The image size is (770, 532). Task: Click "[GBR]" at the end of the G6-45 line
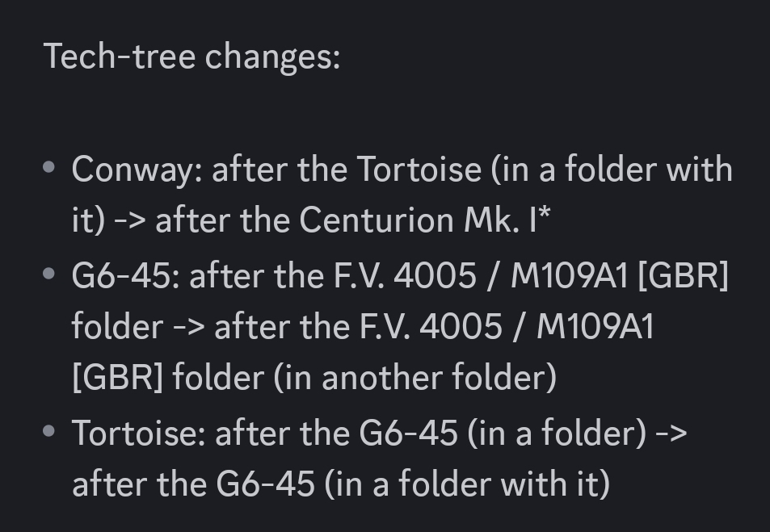683,276
